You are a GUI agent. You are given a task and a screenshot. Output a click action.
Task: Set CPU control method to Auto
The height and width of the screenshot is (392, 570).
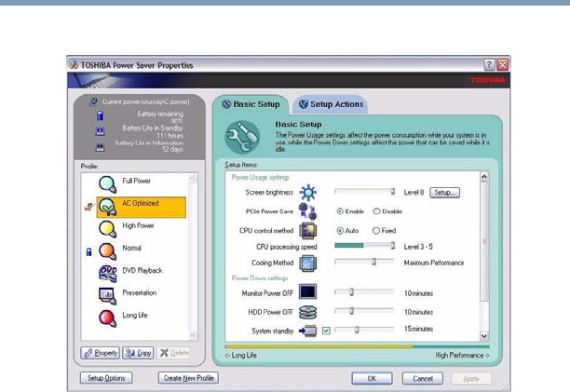coord(340,230)
